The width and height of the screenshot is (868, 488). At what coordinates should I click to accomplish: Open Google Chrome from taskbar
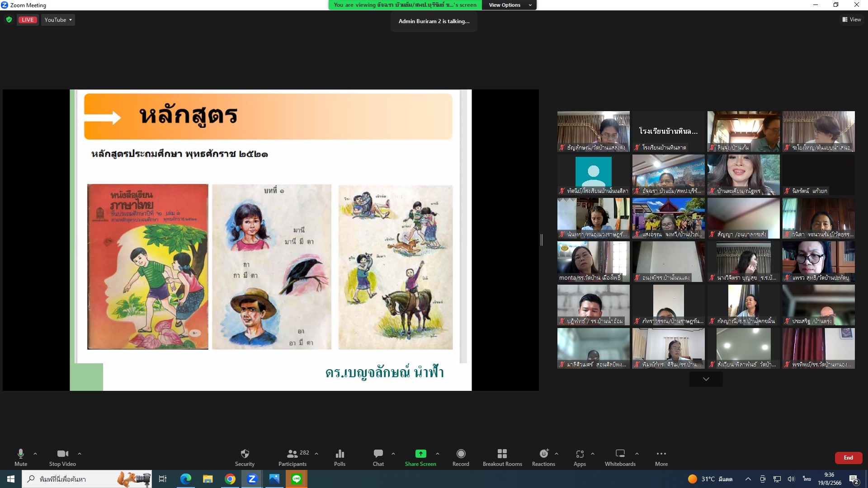(230, 479)
